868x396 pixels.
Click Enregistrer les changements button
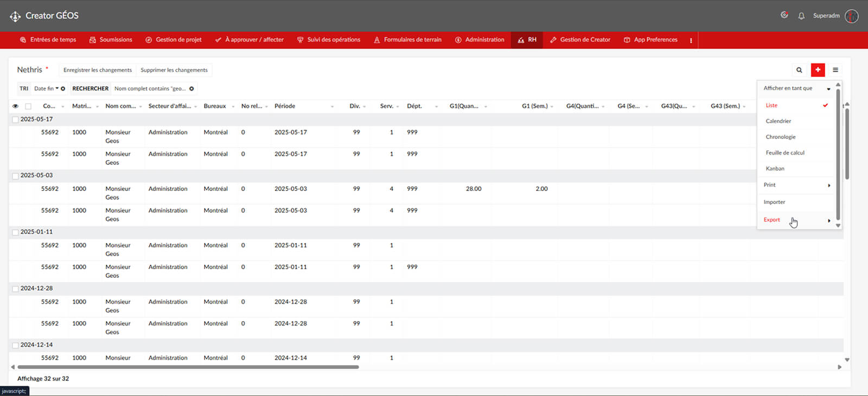pyautogui.click(x=97, y=70)
